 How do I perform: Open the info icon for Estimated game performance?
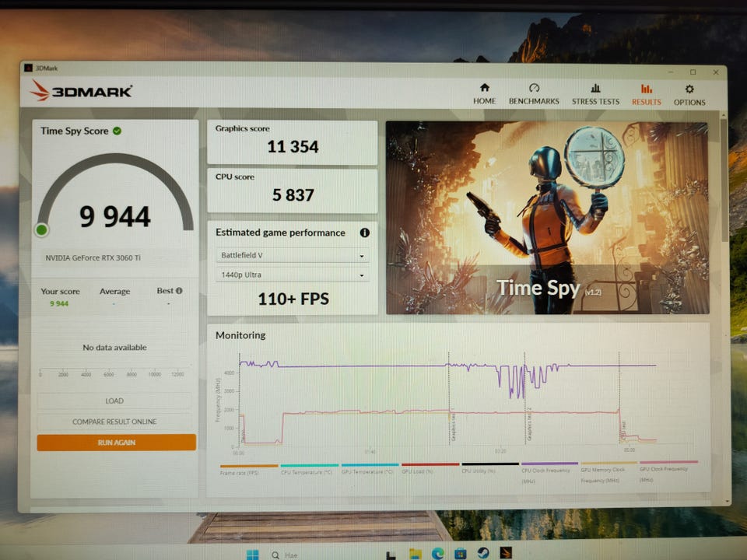pyautogui.click(x=365, y=233)
